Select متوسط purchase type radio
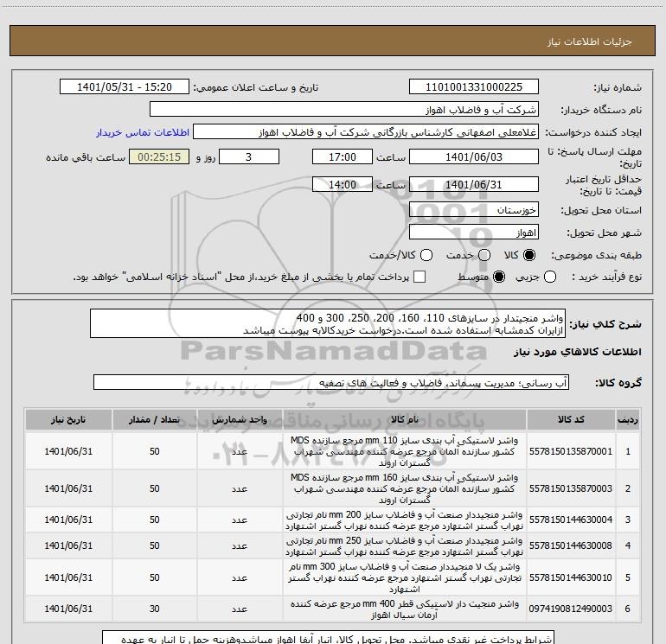Viewport: 666px width, 644px height. [499, 277]
